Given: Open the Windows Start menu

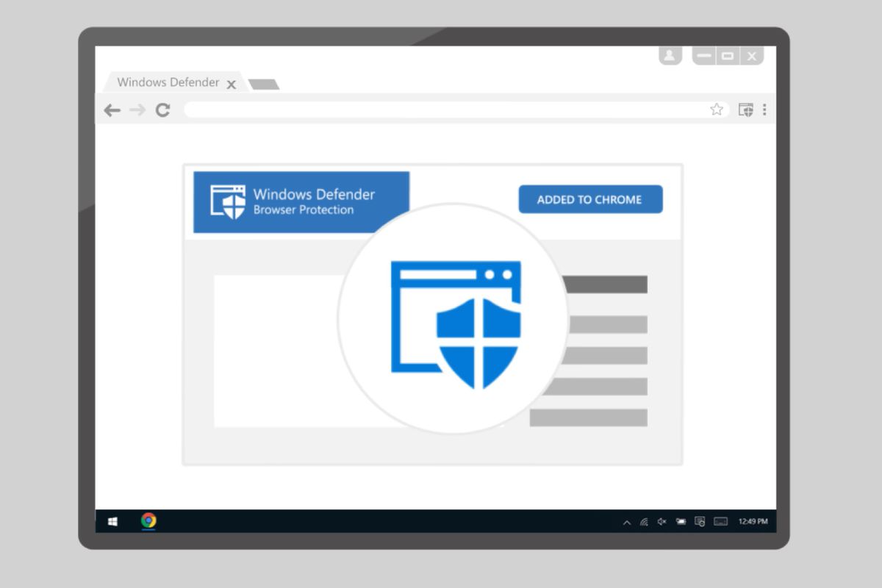Looking at the screenshot, I should point(112,522).
